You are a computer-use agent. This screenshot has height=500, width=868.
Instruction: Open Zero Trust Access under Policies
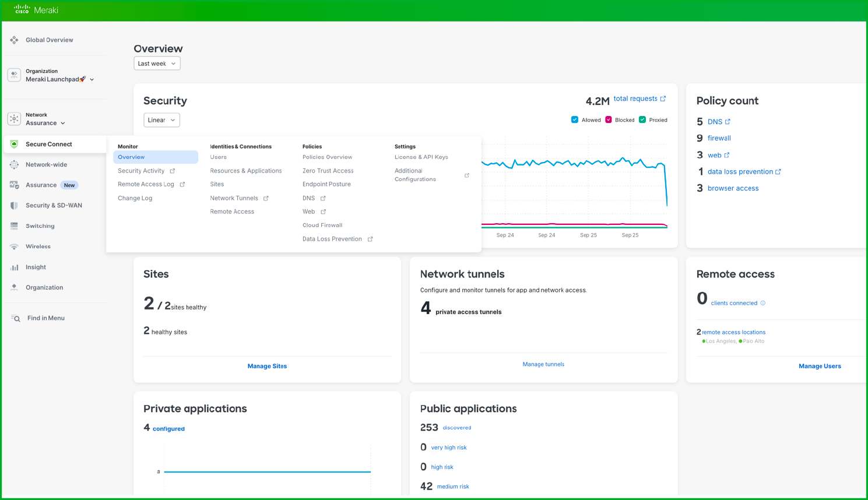pos(328,171)
